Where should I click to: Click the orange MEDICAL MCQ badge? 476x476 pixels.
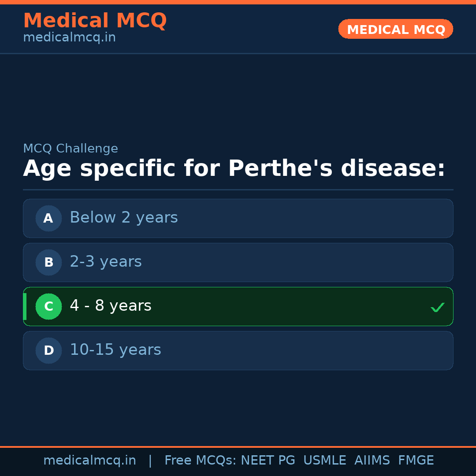point(395,29)
